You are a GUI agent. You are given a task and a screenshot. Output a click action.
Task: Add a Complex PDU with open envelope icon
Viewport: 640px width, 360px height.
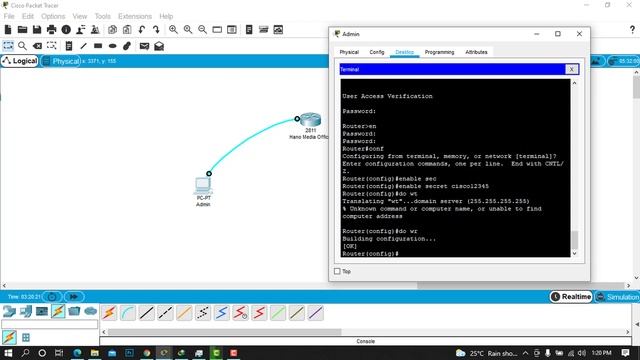tap(159, 46)
